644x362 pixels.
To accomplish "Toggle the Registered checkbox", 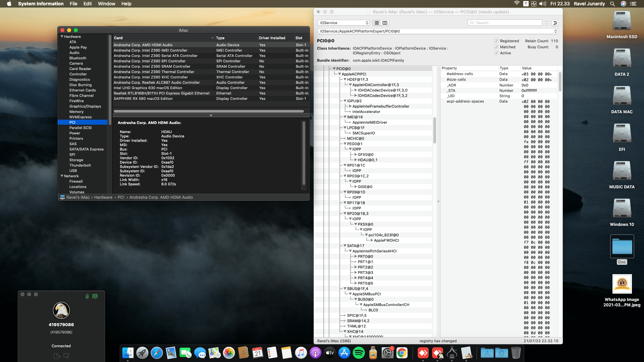I will tap(496, 41).
